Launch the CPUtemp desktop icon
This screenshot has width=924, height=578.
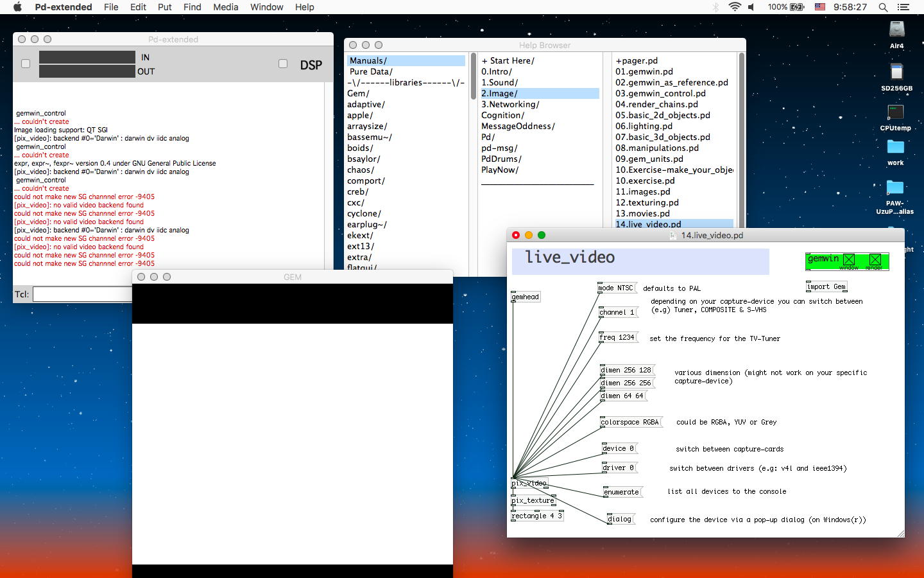pyautogui.click(x=895, y=112)
